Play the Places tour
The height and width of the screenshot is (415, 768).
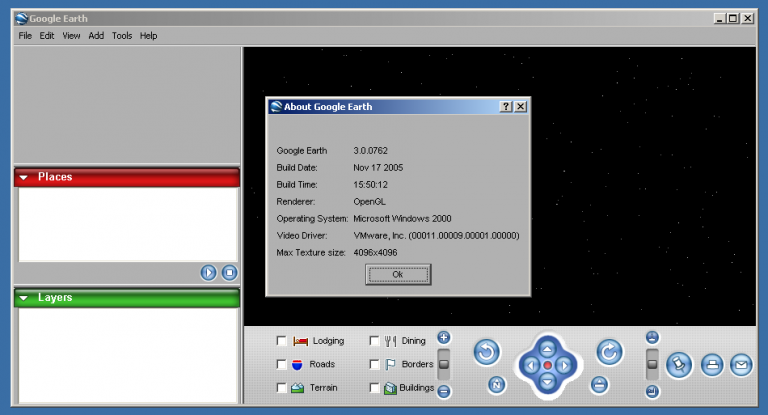click(208, 272)
